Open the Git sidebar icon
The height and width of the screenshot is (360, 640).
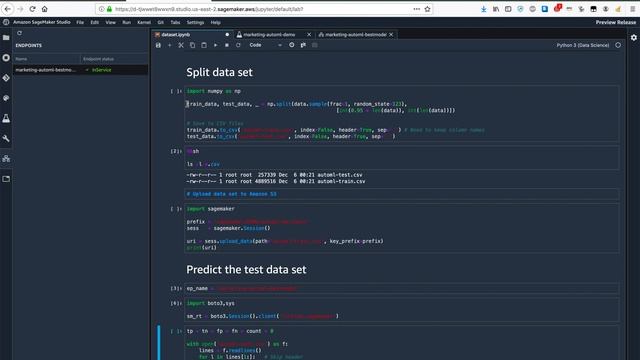coord(6,78)
